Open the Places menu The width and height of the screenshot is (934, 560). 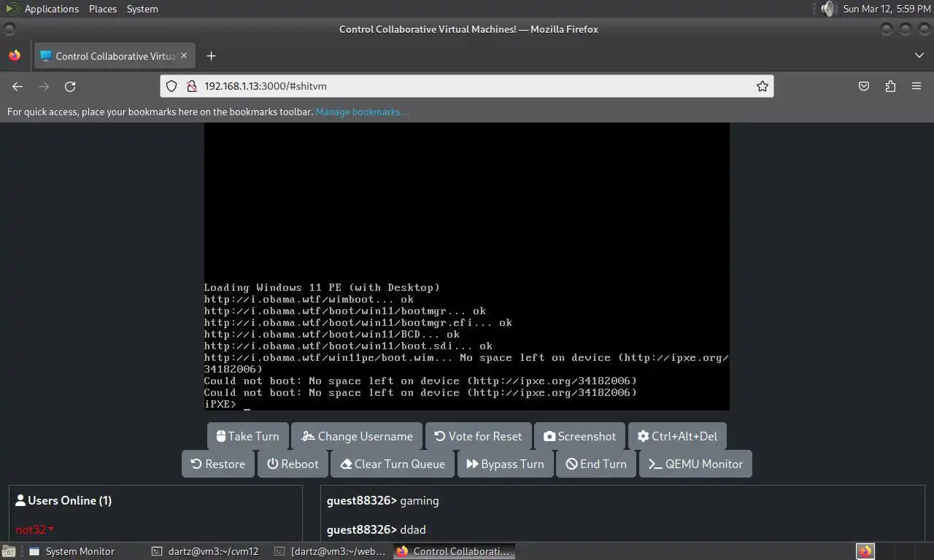tap(103, 9)
